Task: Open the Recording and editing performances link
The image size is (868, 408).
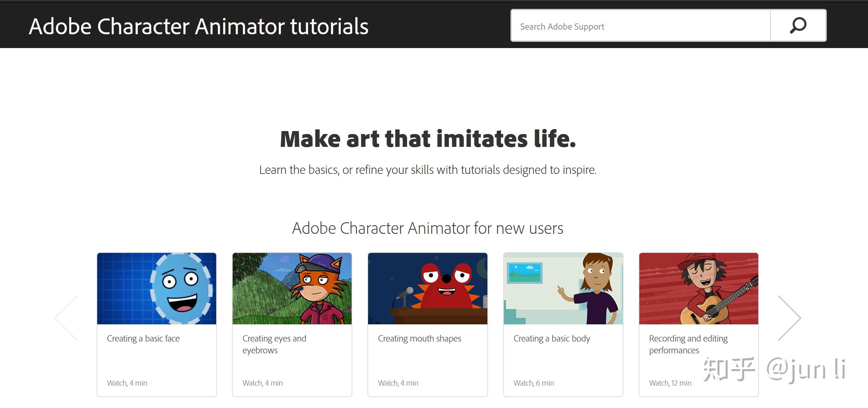Action: pos(688,344)
